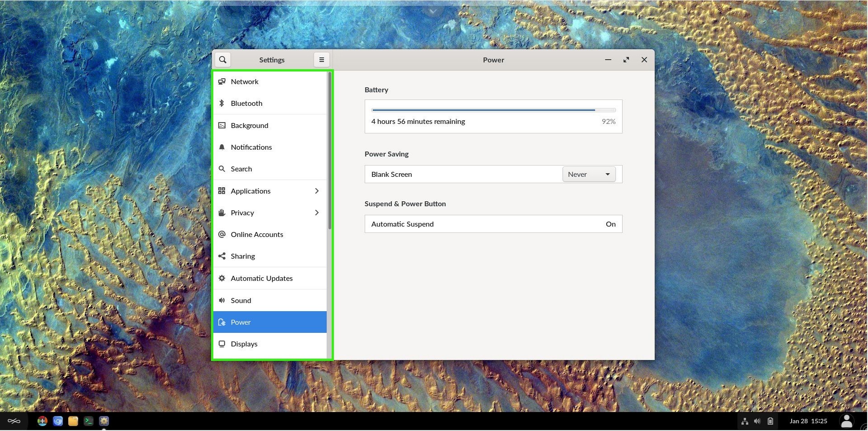Click the battery charge level bar
Screen dimensions: 868x431
click(x=493, y=110)
